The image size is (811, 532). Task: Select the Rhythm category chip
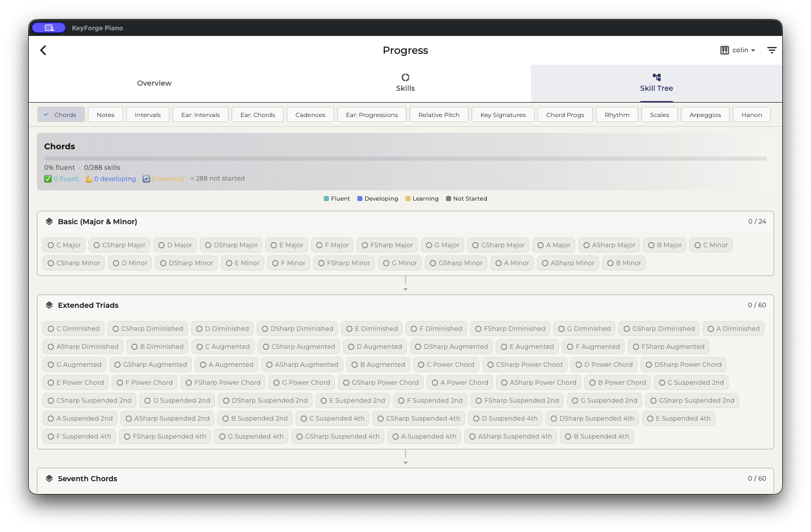click(x=617, y=115)
